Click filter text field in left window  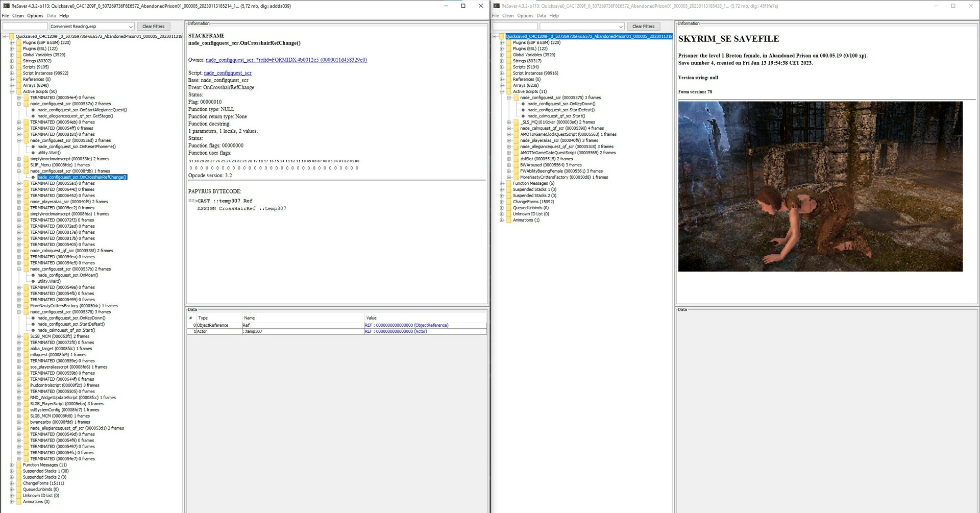[x=25, y=27]
